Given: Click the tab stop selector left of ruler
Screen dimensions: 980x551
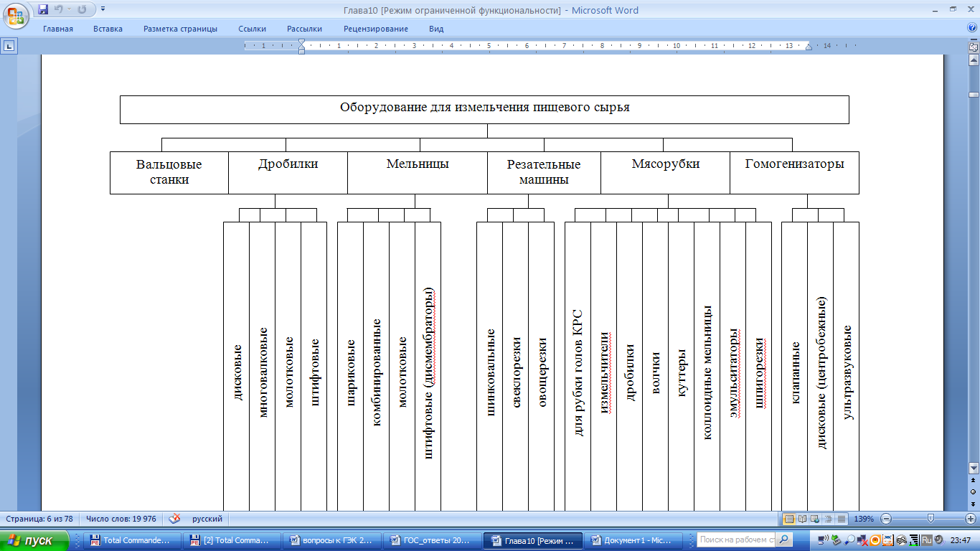Looking at the screenshot, I should click(x=9, y=46).
